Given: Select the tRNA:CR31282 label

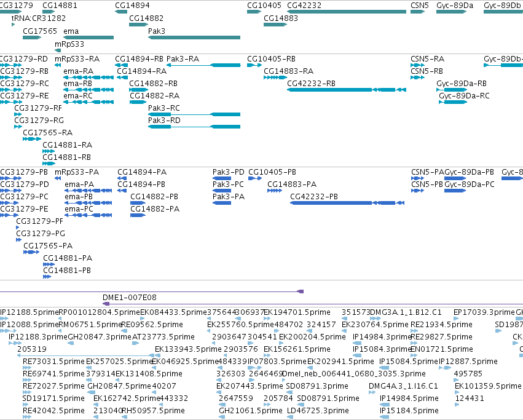Looking at the screenshot, I should click(38, 18).
